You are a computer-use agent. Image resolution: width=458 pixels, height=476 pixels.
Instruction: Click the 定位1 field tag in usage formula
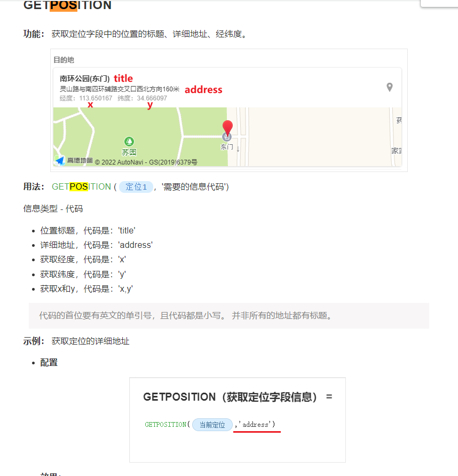[x=136, y=186]
